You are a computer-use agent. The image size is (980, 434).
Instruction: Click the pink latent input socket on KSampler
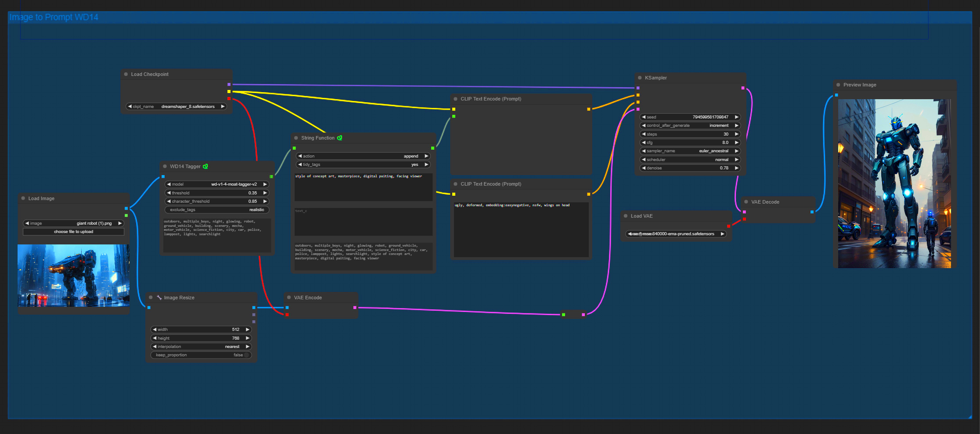pyautogui.click(x=638, y=109)
